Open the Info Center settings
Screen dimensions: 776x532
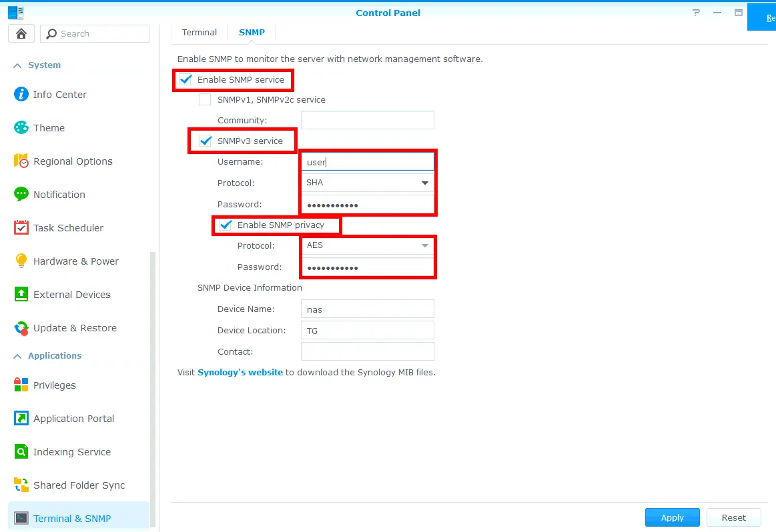pos(59,94)
